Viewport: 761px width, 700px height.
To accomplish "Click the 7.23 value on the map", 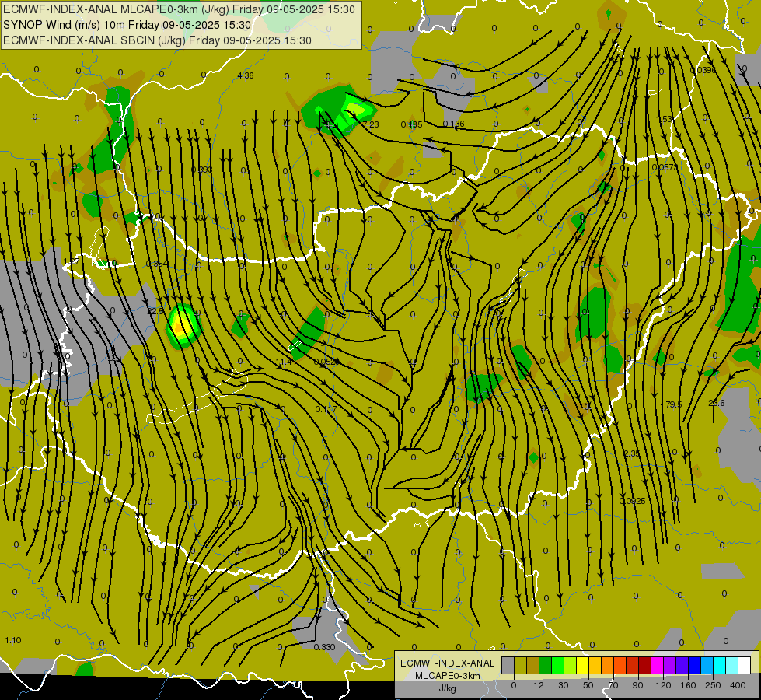I will pos(371,124).
